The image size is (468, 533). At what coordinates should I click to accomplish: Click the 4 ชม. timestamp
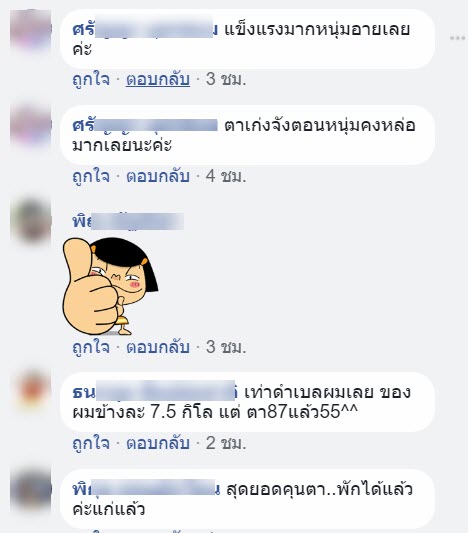(226, 176)
